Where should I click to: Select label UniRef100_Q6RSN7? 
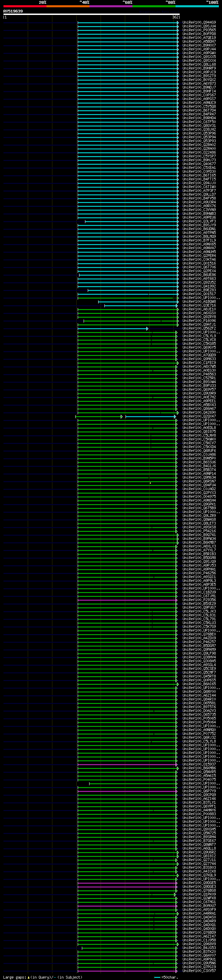(x=199, y=481)
